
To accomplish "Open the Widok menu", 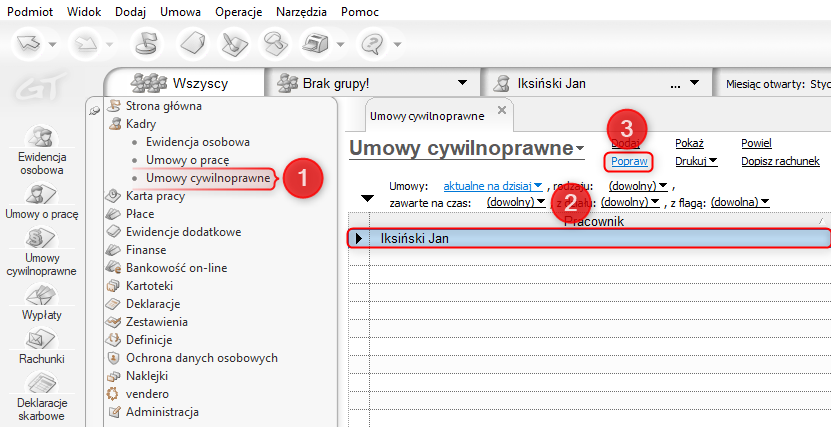I will pyautogui.click(x=84, y=12).
